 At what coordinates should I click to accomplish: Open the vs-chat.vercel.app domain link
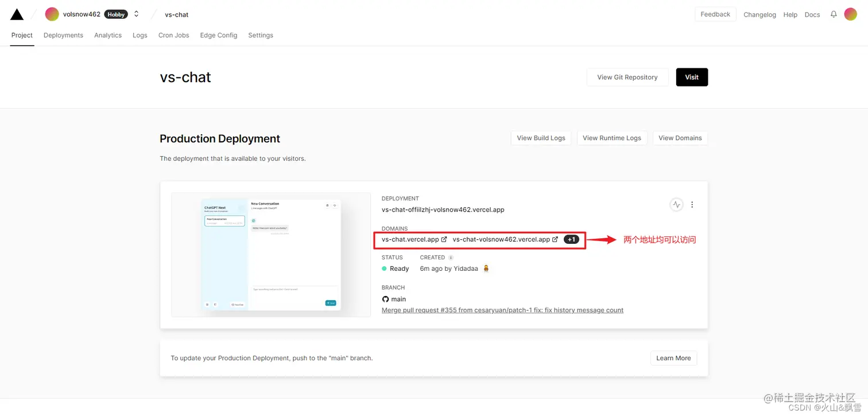point(410,239)
